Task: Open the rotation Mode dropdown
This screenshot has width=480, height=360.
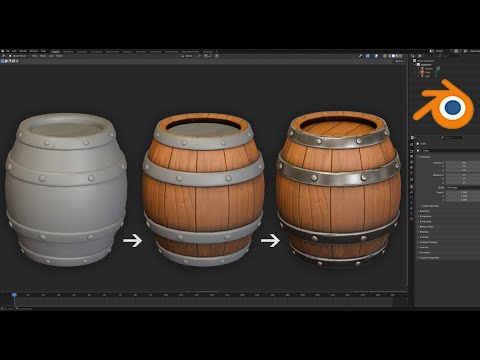Action: click(x=463, y=187)
